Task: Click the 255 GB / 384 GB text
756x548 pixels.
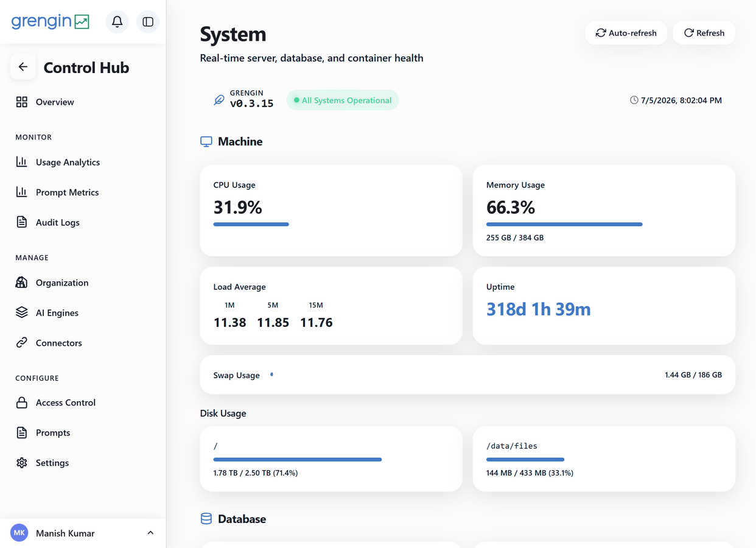Action: tap(515, 237)
